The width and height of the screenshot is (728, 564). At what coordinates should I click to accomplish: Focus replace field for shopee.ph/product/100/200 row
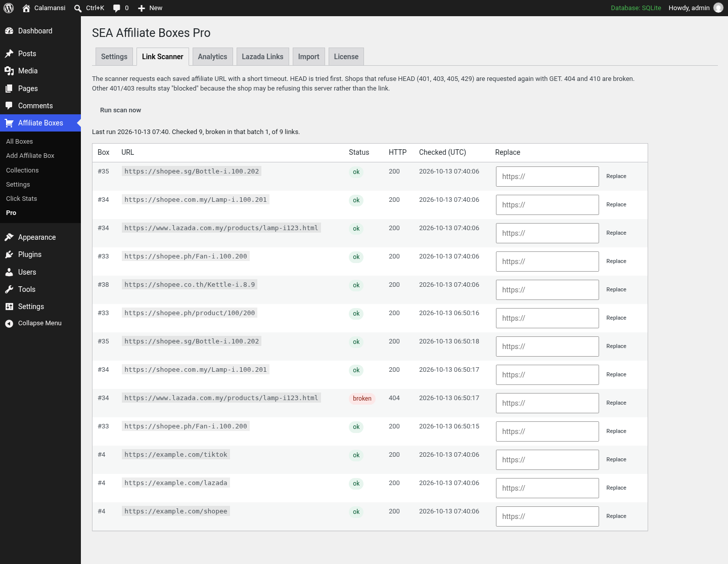point(548,318)
